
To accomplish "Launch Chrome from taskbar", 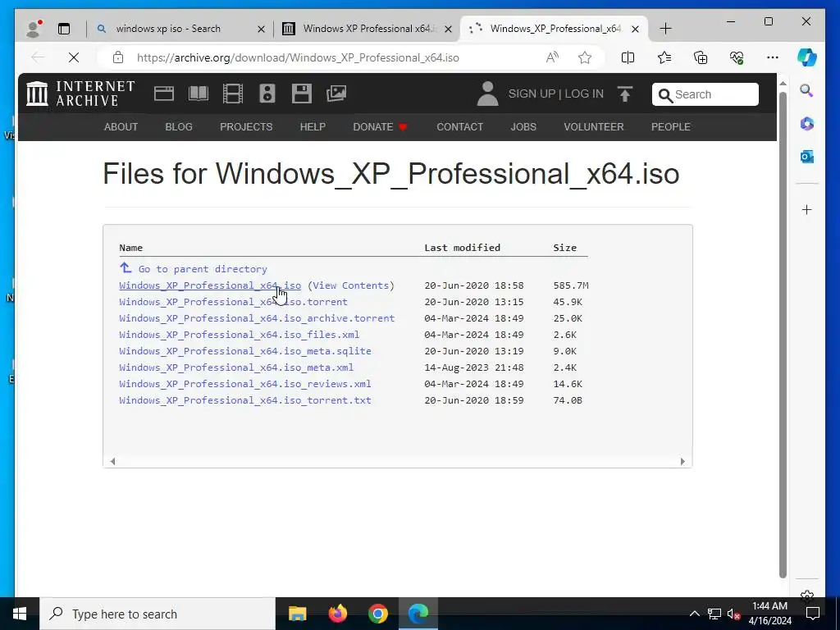I will [377, 614].
